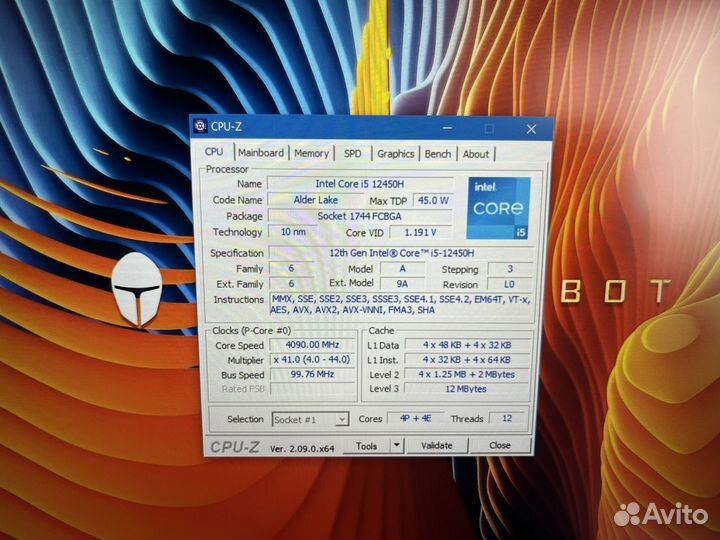
Task: Click the Package value 'Socket 1744 FCBGA'
Action: [360, 216]
